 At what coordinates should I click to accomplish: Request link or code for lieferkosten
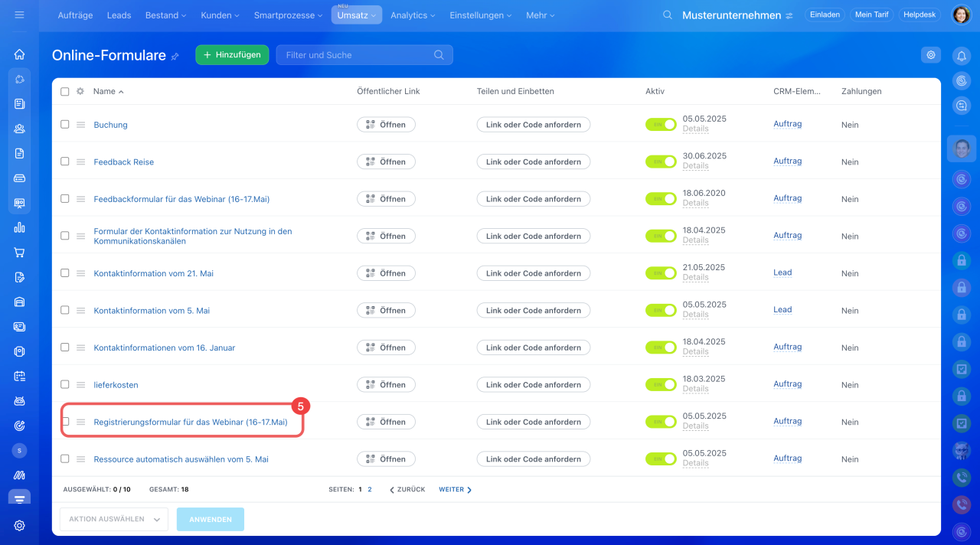click(534, 385)
